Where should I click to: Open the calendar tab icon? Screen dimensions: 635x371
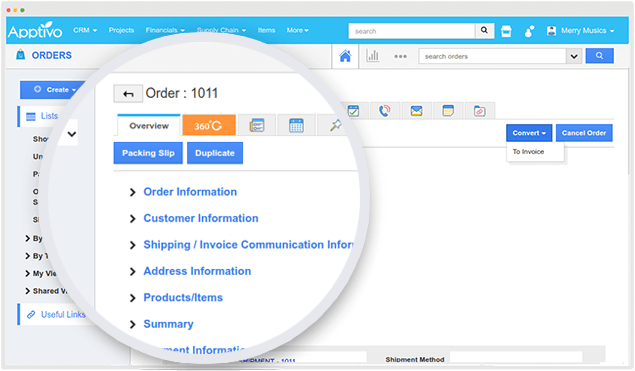coord(296,126)
